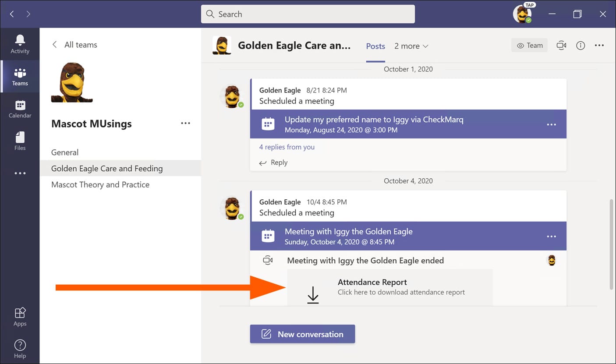Image resolution: width=616 pixels, height=364 pixels.
Task: Open the Activity feed
Action: click(x=20, y=44)
